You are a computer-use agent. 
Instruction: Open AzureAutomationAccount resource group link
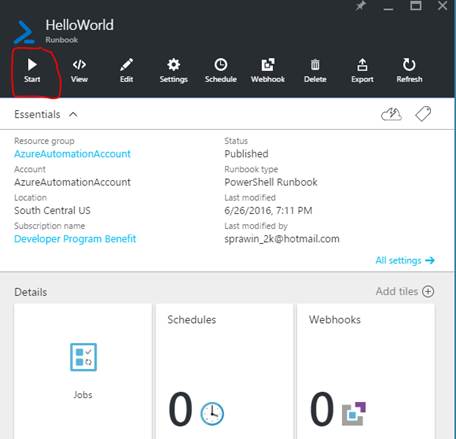click(x=72, y=154)
